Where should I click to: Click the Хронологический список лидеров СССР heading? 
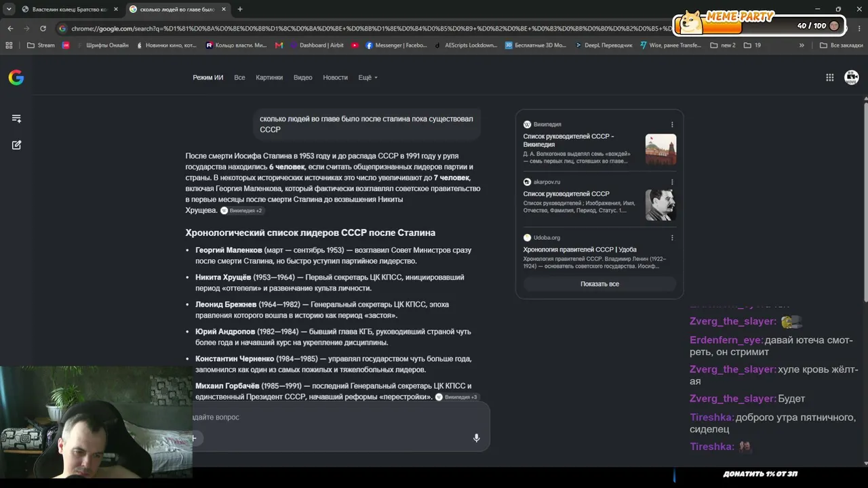pyautogui.click(x=311, y=232)
